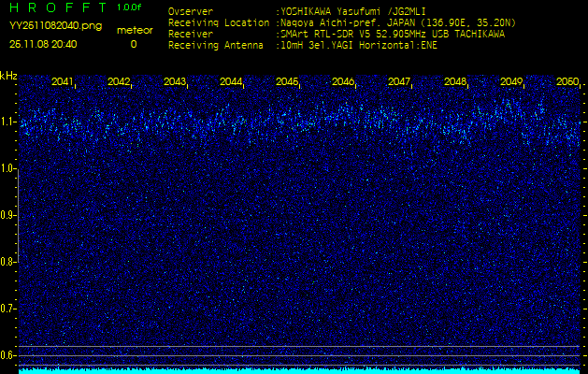Select the 2050 time marker

click(566, 82)
